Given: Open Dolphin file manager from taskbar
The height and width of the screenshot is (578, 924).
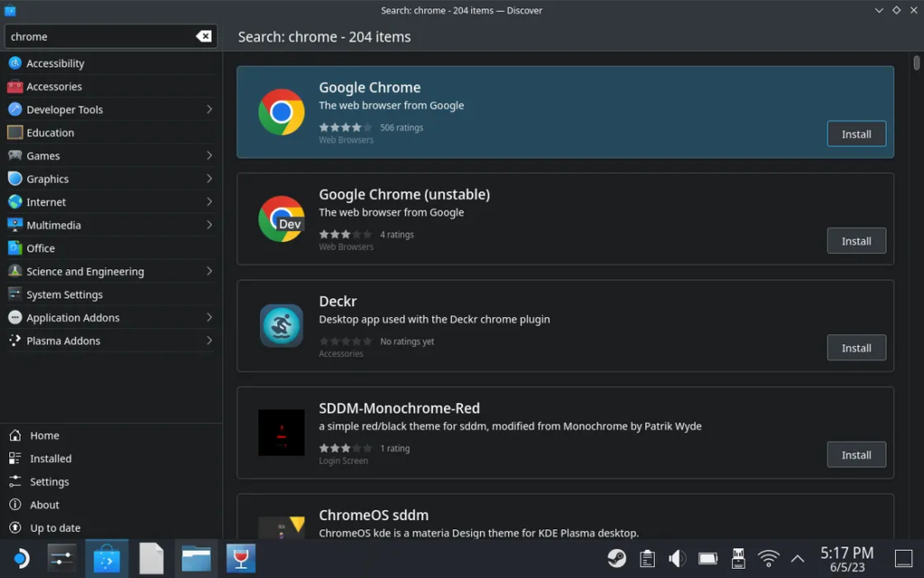Looking at the screenshot, I should 196,558.
